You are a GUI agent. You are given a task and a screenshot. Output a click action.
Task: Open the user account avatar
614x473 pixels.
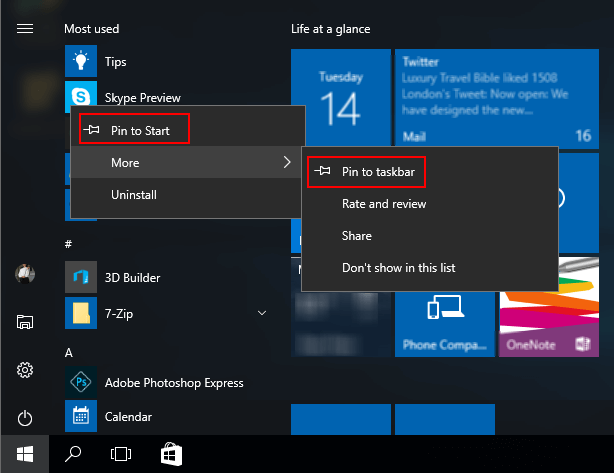click(25, 273)
